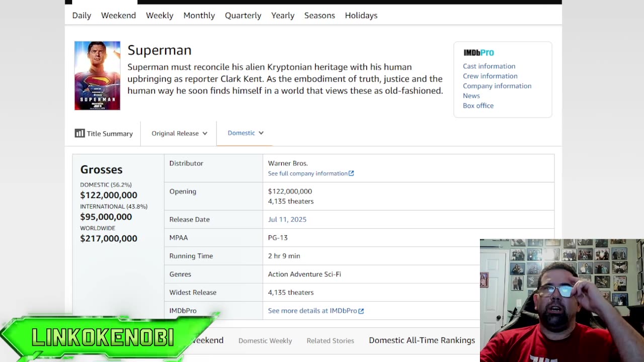Open the Related Stories tab
This screenshot has height=362, width=644.
coord(330,340)
